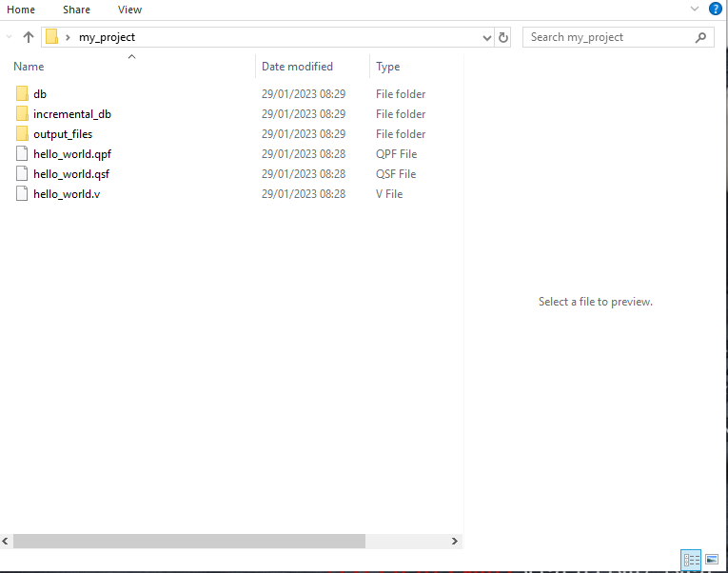Expand the address bar path chevron
This screenshot has width=728, height=573.
tap(68, 37)
